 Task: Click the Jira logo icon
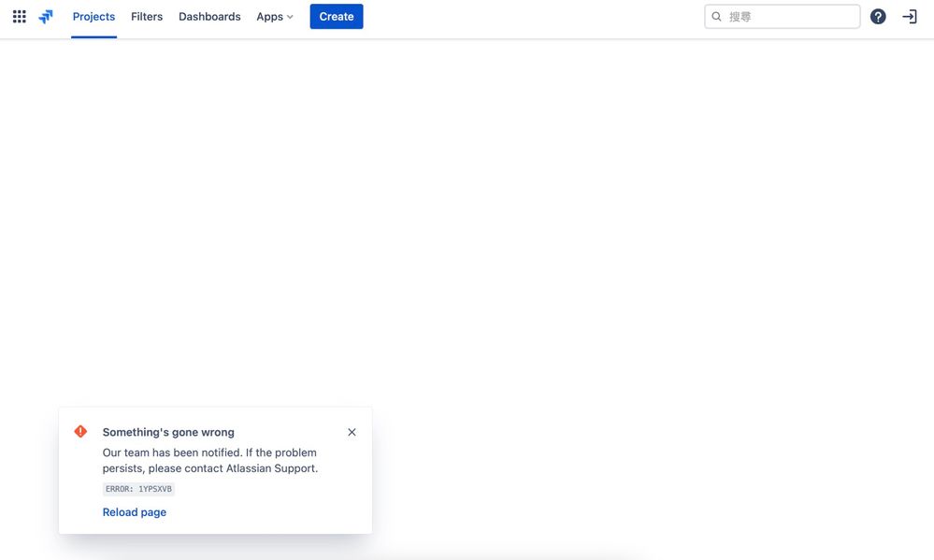(46, 17)
